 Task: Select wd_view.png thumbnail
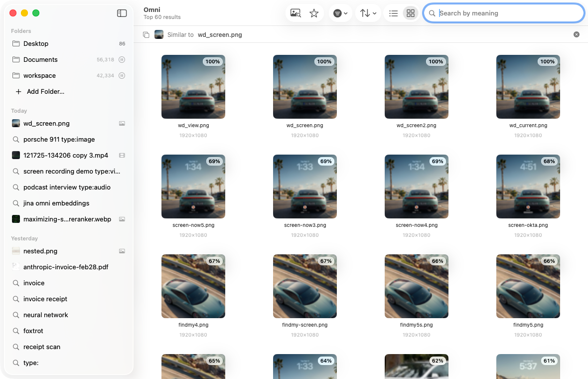[193, 87]
